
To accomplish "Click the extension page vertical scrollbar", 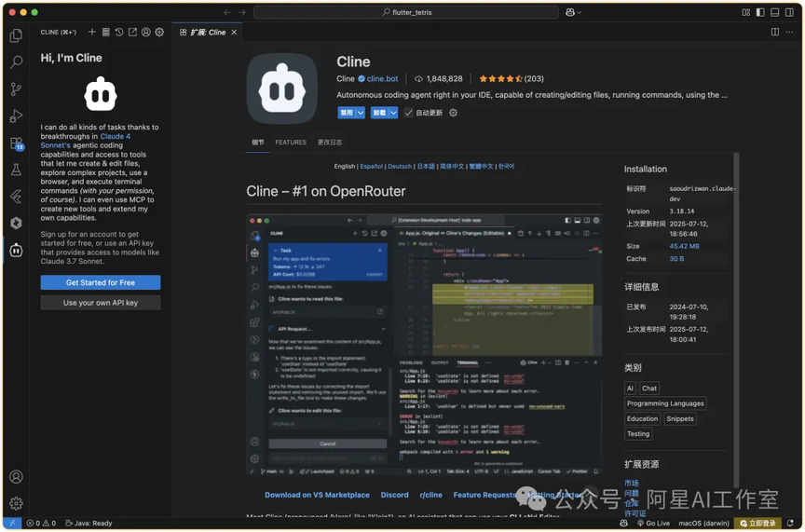I will coord(736,320).
